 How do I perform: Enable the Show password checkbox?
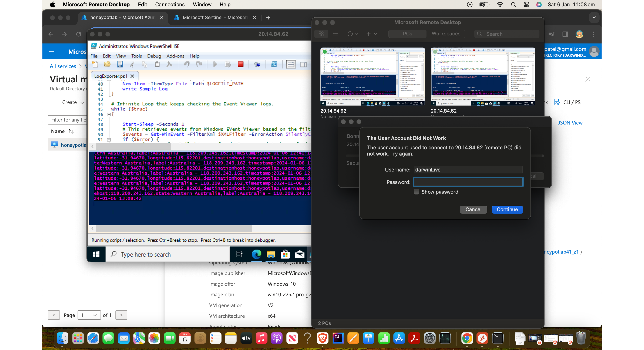pyautogui.click(x=416, y=192)
